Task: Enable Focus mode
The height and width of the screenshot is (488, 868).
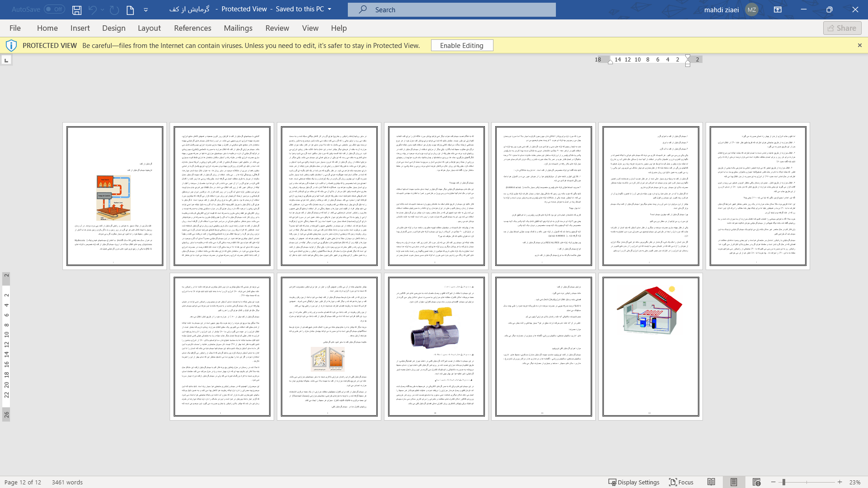Action: [681, 482]
